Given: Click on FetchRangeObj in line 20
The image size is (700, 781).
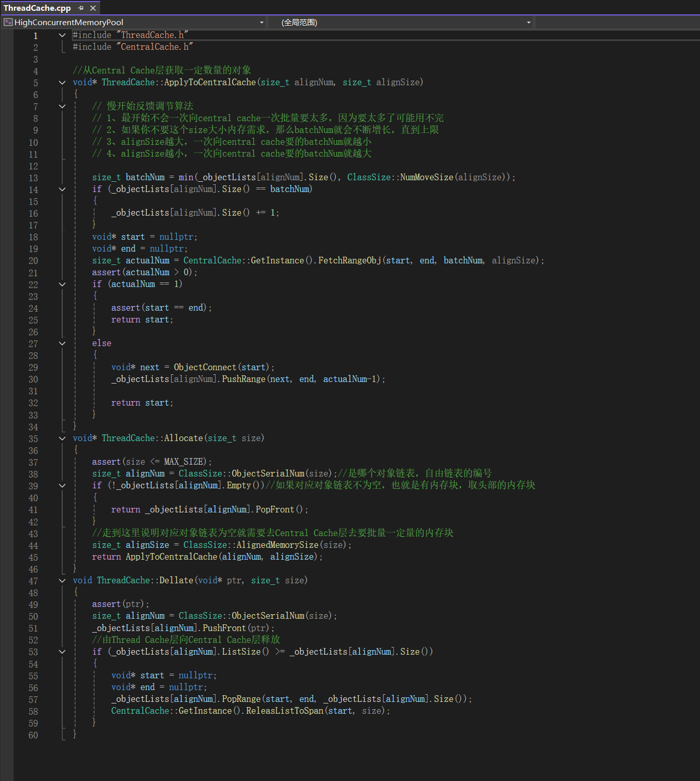Looking at the screenshot, I should [350, 260].
